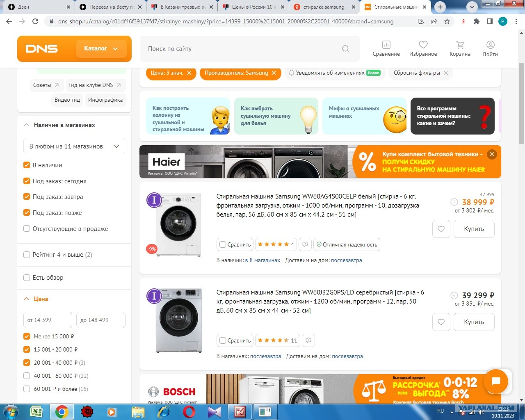This screenshot has height=420, width=525.
Task: Open the orange chat support bubble
Action: tap(496, 381)
